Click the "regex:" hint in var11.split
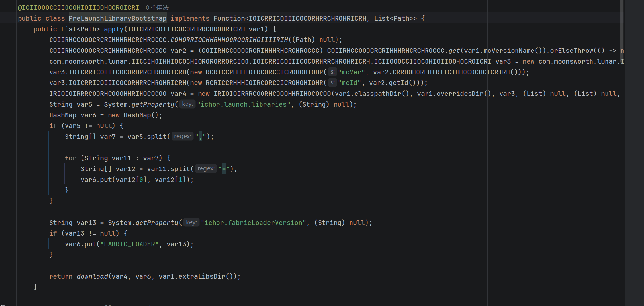This screenshot has width=644, height=306. (206, 168)
